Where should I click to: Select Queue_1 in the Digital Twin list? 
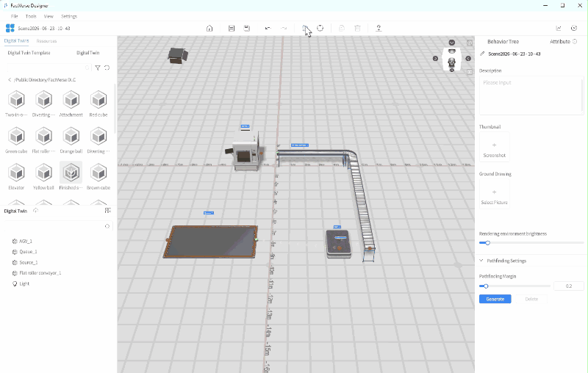click(28, 252)
